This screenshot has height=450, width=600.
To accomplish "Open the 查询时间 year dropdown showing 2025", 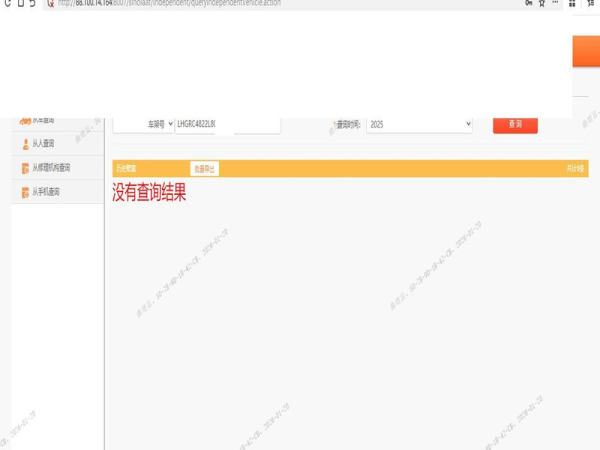I will pyautogui.click(x=418, y=124).
